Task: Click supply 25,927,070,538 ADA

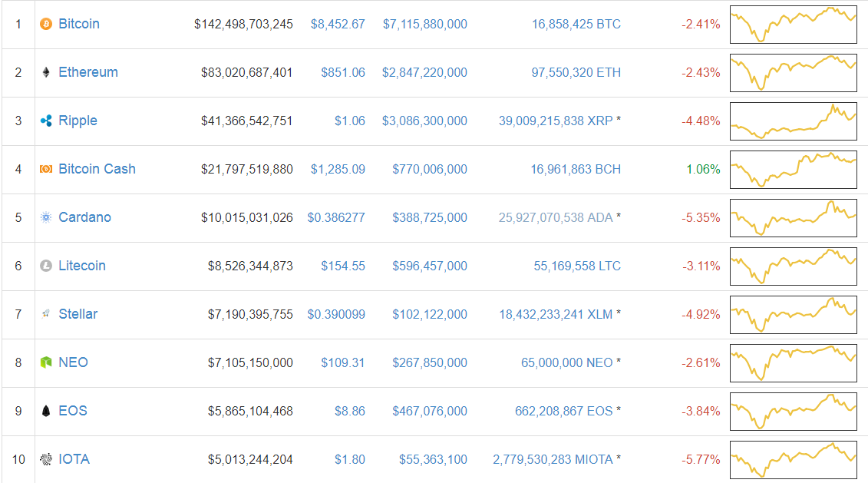Action: [556, 217]
